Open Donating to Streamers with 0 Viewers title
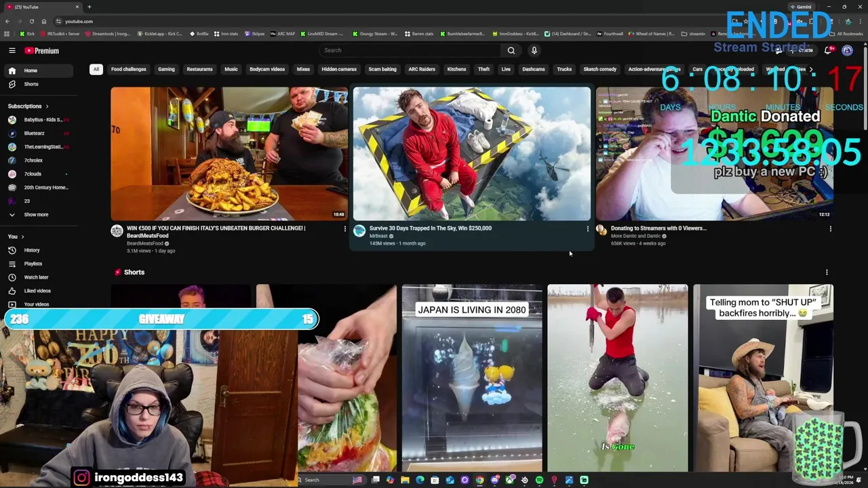This screenshot has height=488, width=868. pyautogui.click(x=658, y=228)
